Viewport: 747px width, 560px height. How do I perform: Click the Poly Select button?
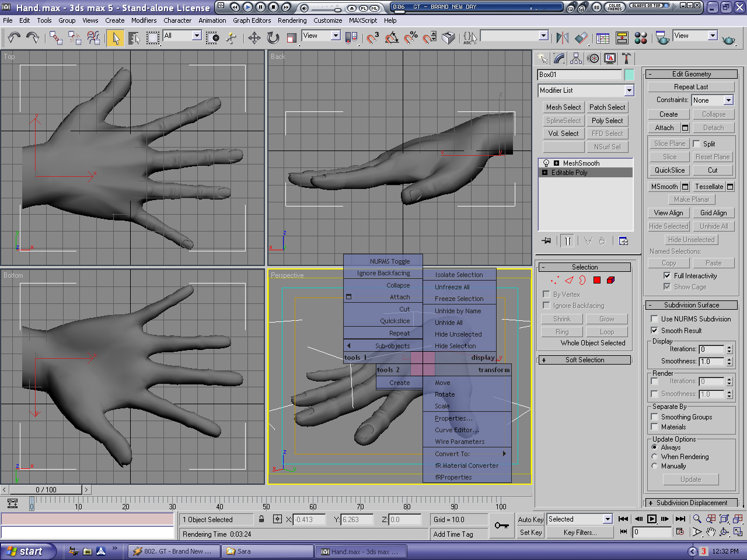click(x=607, y=121)
